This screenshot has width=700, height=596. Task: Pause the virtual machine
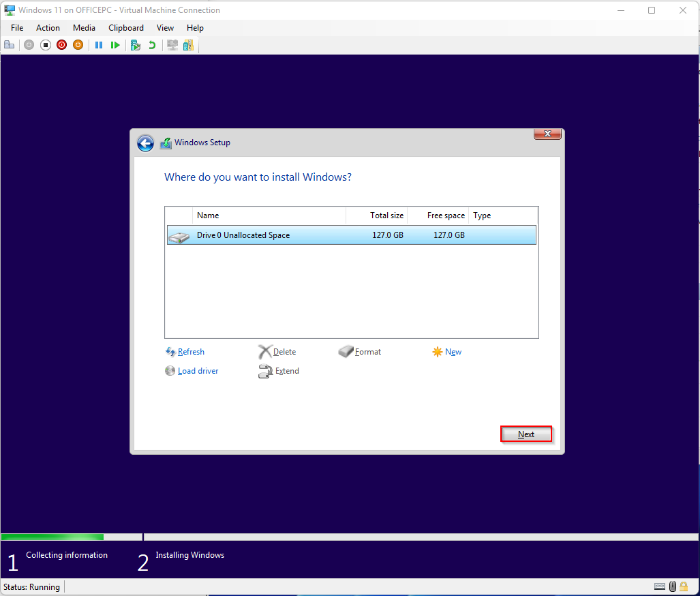click(99, 44)
